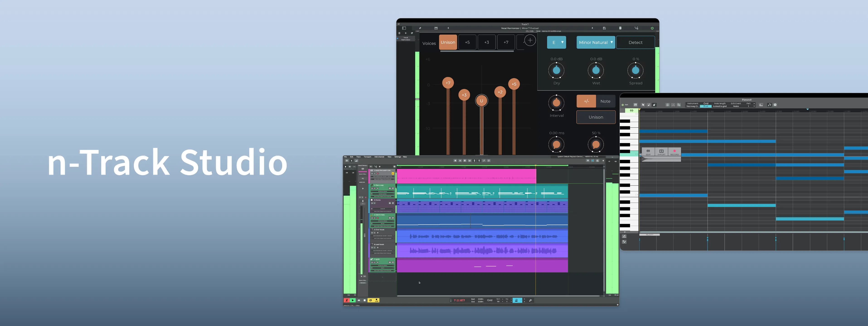868x326 pixels.
Task: Start playback with the green play button
Action: (x=353, y=300)
